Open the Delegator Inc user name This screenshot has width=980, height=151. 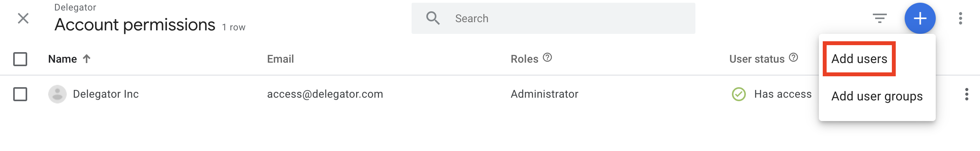coord(106,94)
